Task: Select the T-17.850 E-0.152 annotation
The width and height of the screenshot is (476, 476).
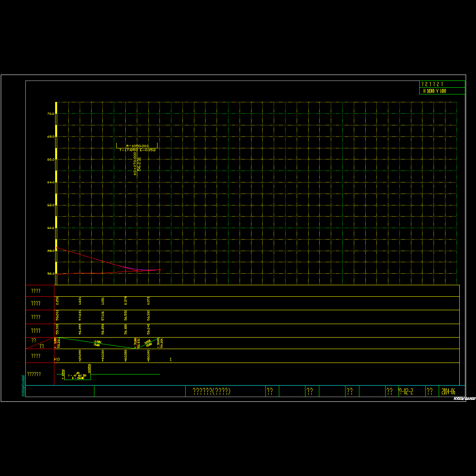Action: tap(137, 150)
